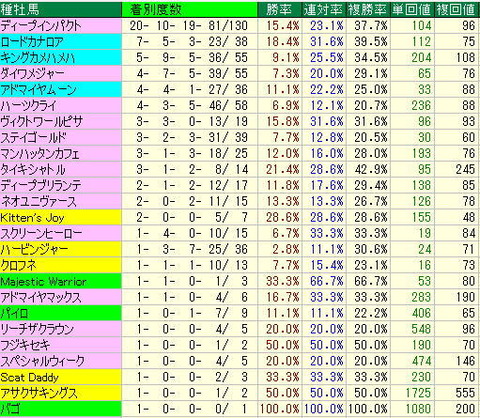Select the クロフネ sire name

pyautogui.click(x=19, y=266)
